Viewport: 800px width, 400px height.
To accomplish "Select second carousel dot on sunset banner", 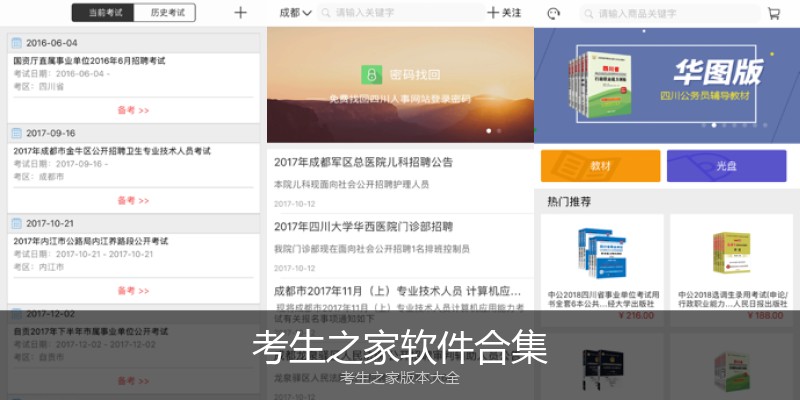I will tap(499, 131).
